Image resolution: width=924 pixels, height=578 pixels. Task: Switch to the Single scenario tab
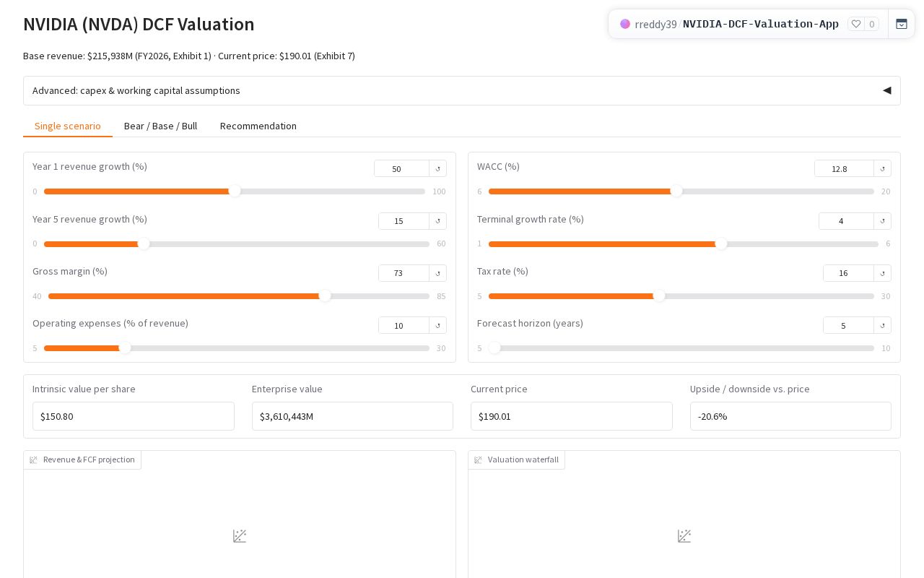point(68,126)
